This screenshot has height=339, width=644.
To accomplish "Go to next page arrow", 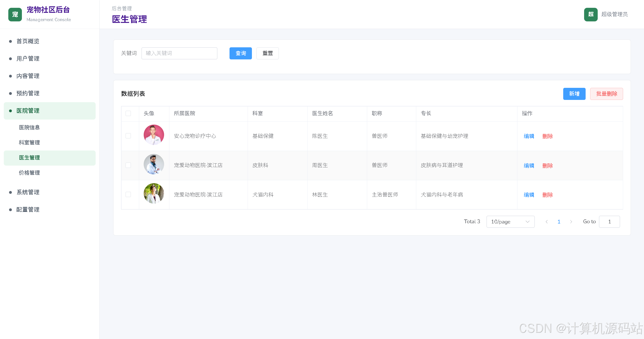I will pos(571,222).
